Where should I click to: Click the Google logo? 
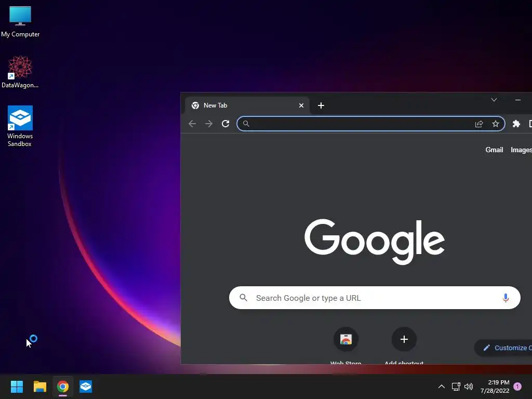(x=375, y=242)
